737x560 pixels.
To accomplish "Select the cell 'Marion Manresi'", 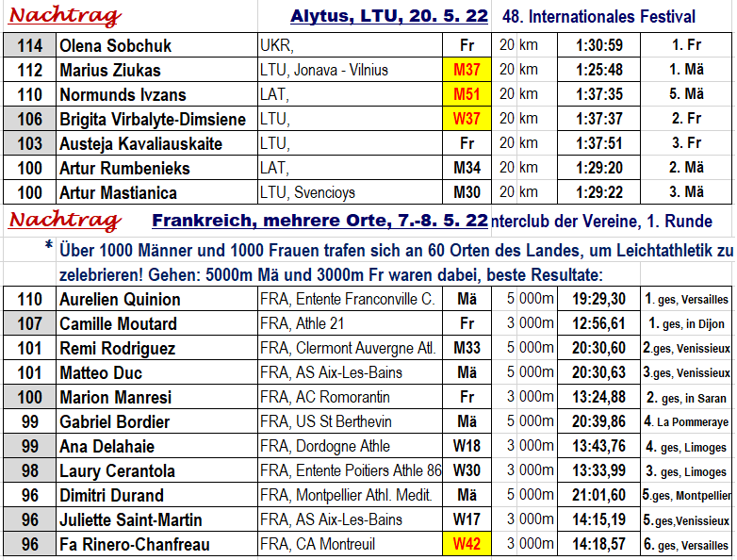I will (156, 397).
